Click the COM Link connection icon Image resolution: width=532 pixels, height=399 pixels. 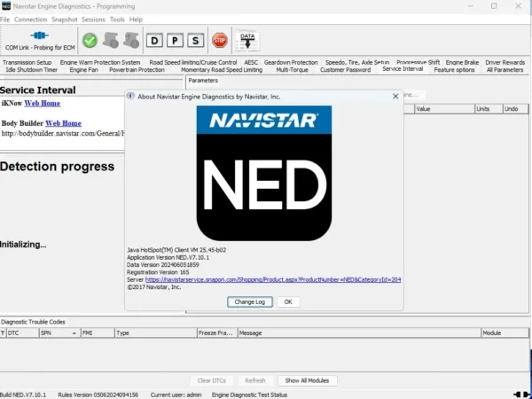[39, 35]
